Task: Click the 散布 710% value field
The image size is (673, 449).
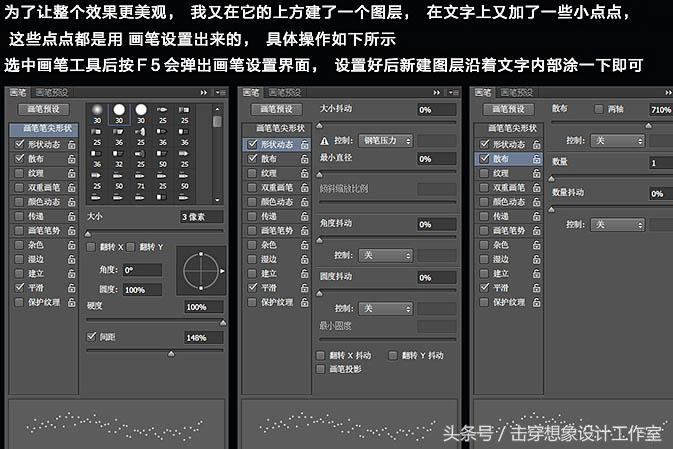Action: tap(661, 109)
